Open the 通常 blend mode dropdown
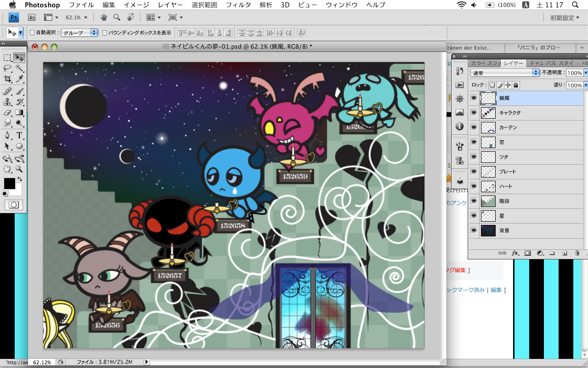 [505, 73]
